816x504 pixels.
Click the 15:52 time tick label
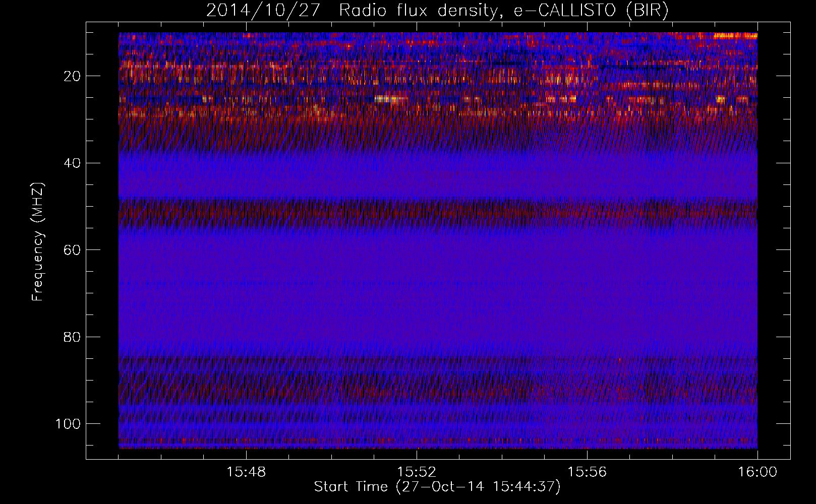[417, 472]
